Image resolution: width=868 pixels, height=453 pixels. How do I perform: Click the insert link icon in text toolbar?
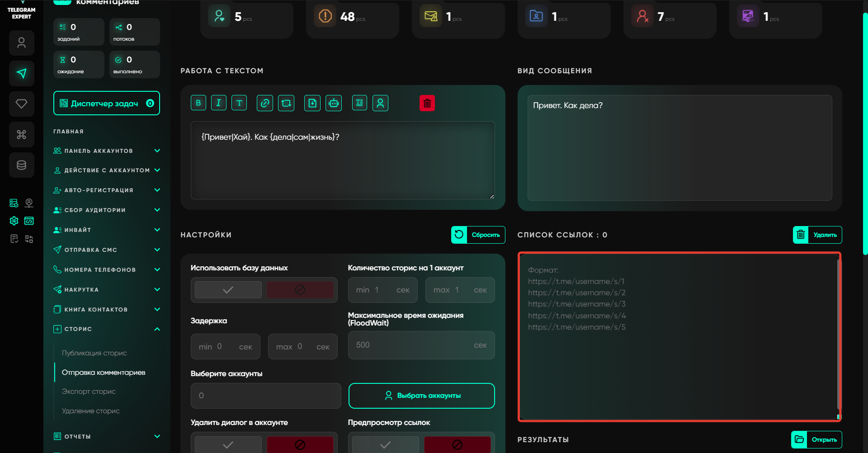point(265,103)
